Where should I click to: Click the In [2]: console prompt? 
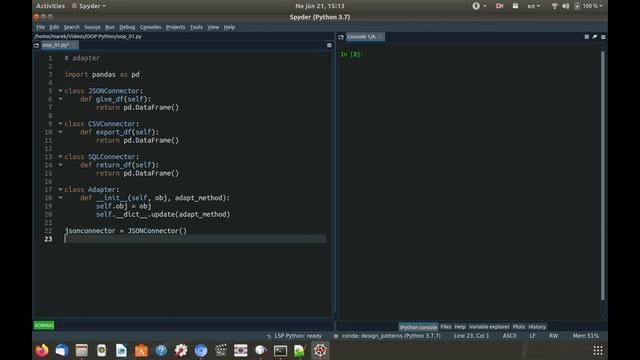coord(351,54)
